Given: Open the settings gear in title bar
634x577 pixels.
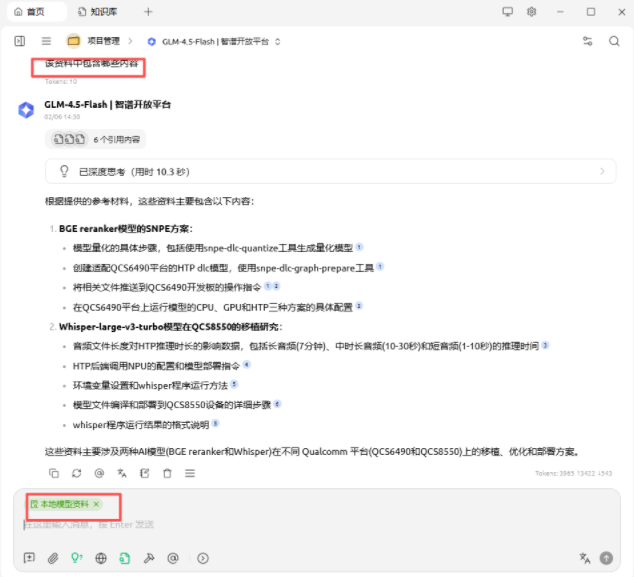Looking at the screenshot, I should point(531,12).
